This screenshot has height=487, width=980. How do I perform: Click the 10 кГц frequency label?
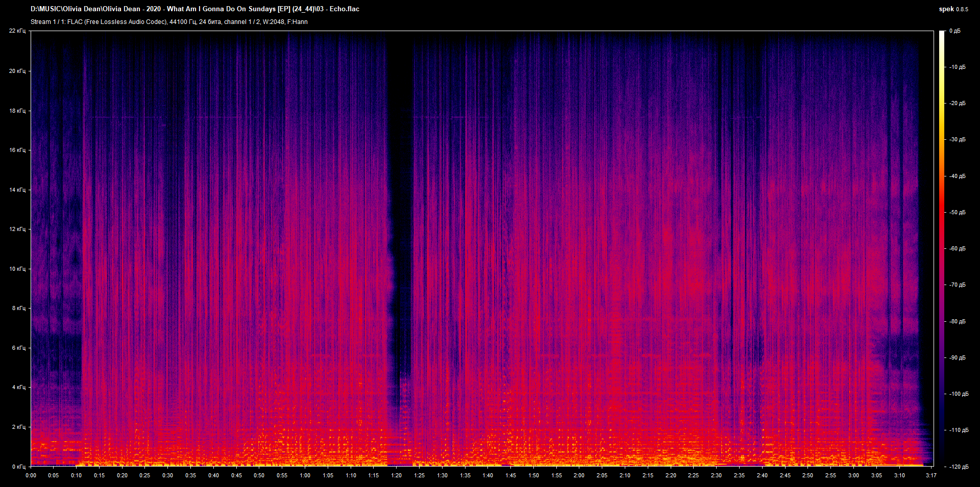[x=17, y=269]
